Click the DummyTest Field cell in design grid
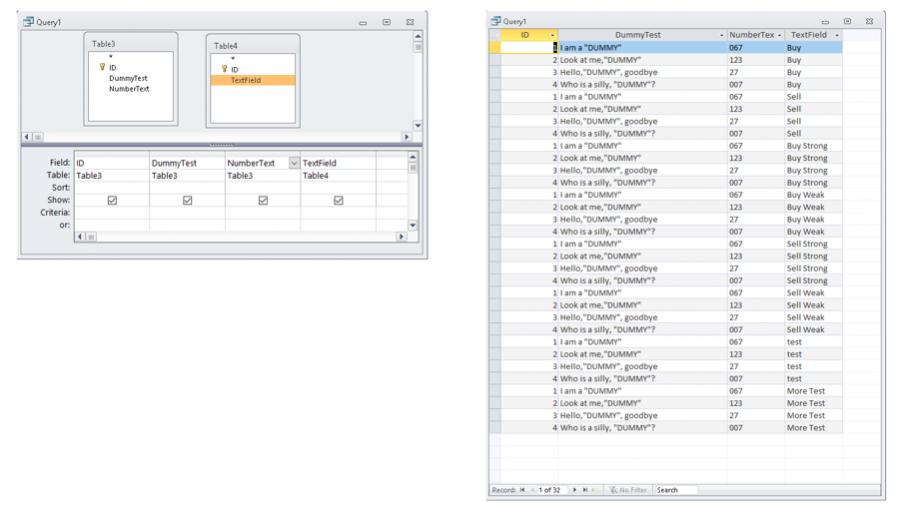 click(187, 163)
